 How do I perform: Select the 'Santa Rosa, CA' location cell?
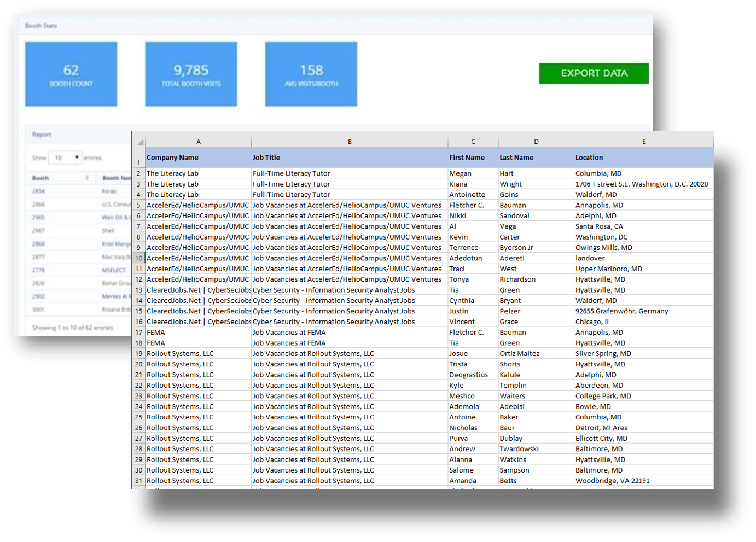point(644,226)
